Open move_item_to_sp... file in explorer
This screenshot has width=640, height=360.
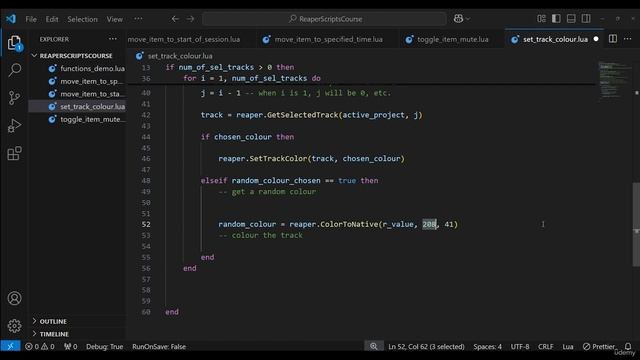click(x=91, y=81)
